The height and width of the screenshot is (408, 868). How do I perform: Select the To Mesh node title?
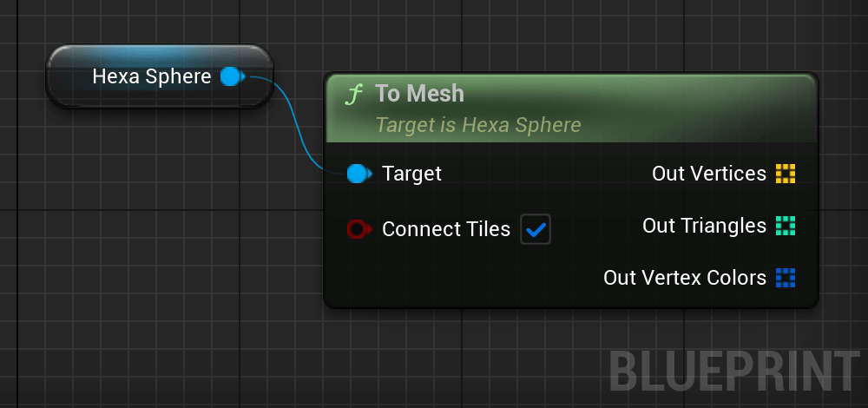tap(419, 94)
